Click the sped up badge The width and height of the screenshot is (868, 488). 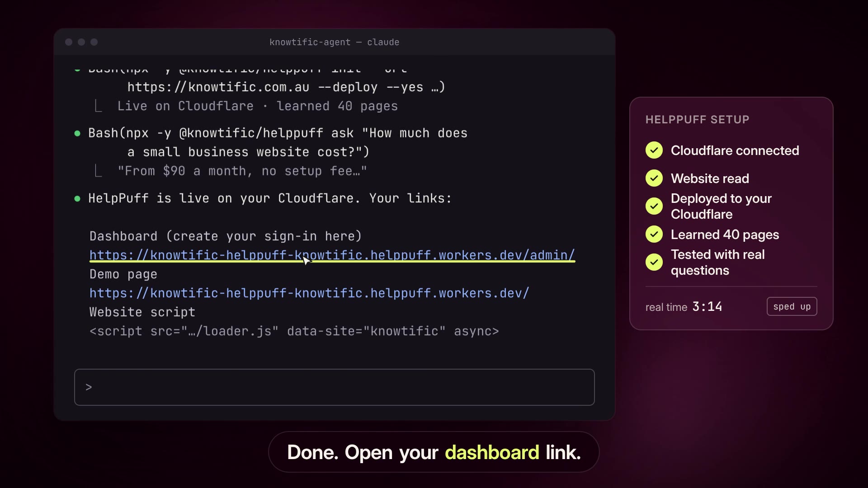(x=792, y=306)
